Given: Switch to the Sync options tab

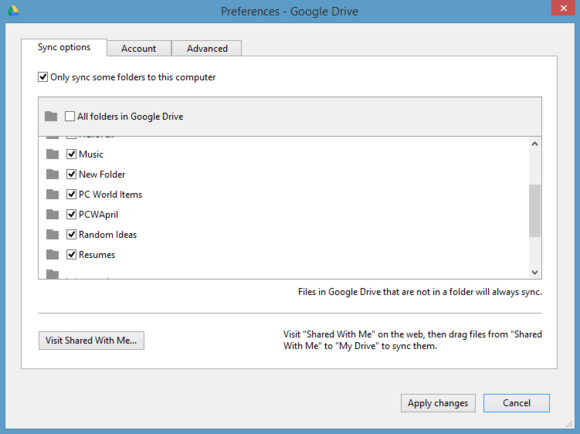Looking at the screenshot, I should [x=64, y=47].
